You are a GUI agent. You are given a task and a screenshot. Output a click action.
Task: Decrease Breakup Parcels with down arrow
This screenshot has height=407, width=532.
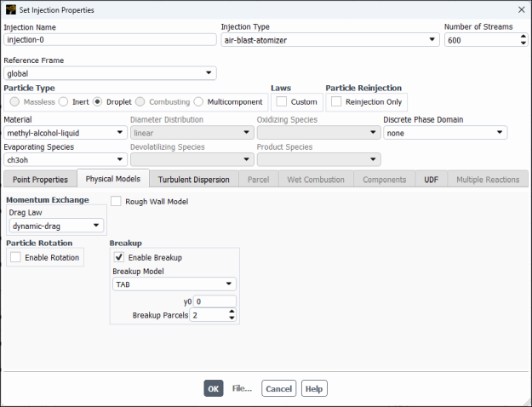click(232, 318)
